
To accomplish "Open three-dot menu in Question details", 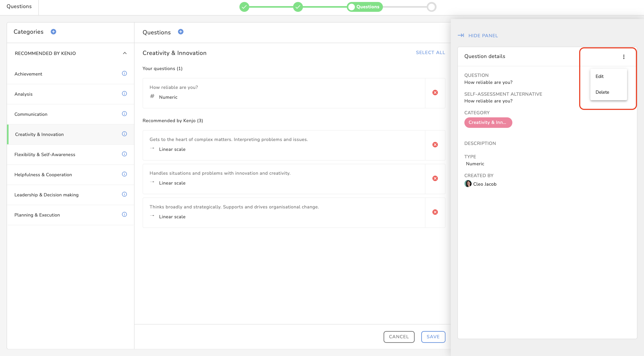I will pyautogui.click(x=623, y=57).
